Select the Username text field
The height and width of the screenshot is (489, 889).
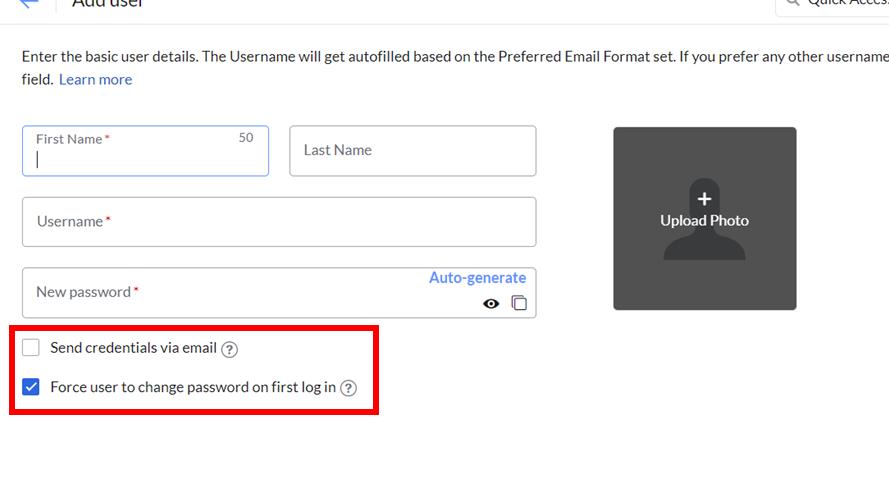[278, 222]
